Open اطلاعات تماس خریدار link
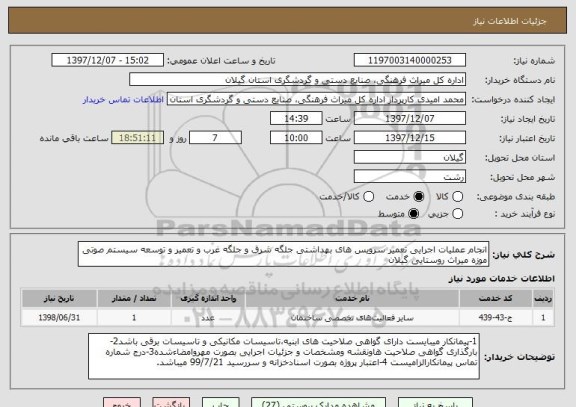The height and width of the screenshot is (407, 576). point(123,100)
